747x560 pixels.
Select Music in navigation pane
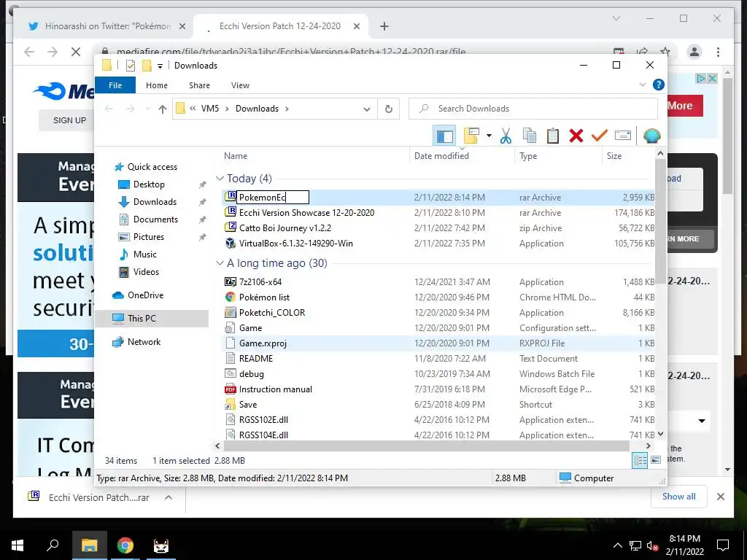(145, 254)
